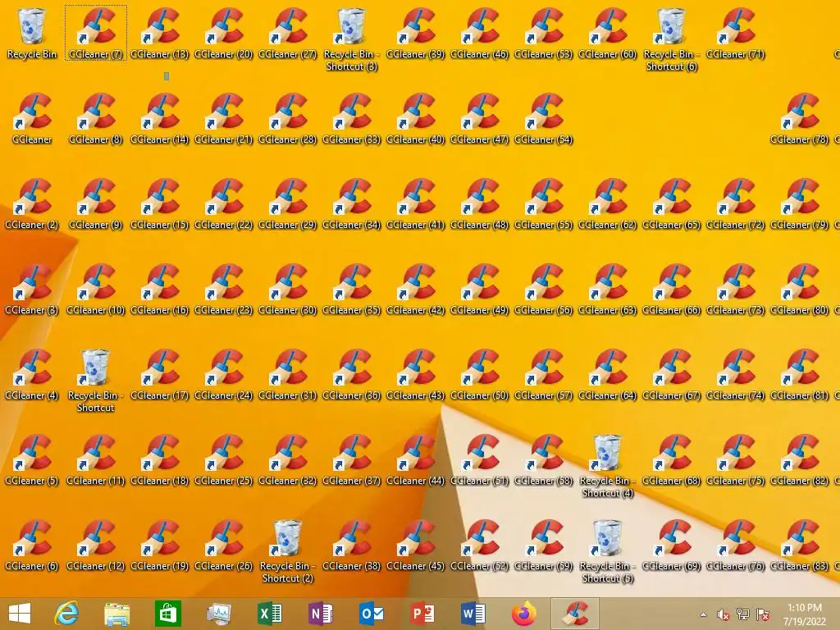Click CCleaner (33) desktop icon
Screen dimensions: 840x630
pyautogui.click(x=351, y=118)
